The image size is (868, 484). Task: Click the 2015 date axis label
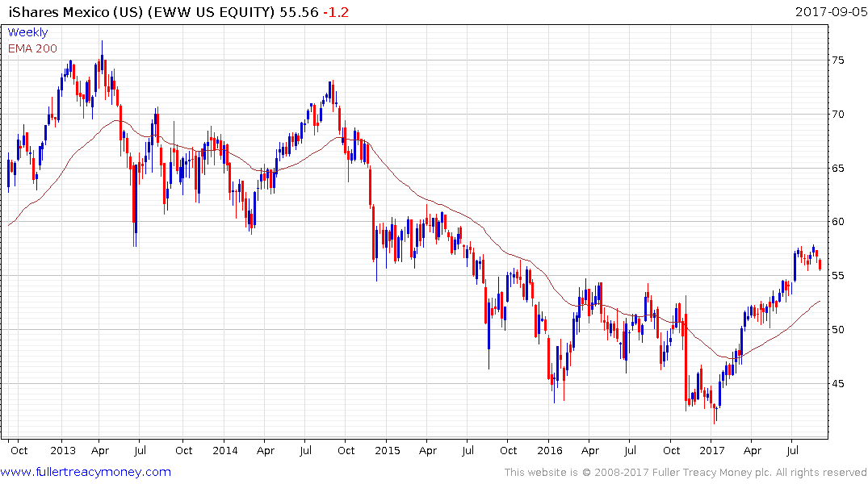point(387,450)
